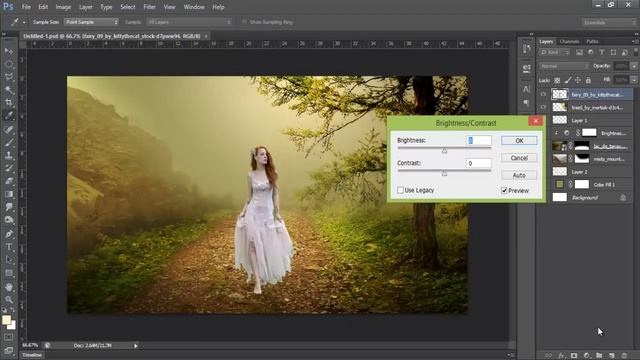Hide the fairy_09 layer
The width and height of the screenshot is (640, 360).
click(543, 94)
